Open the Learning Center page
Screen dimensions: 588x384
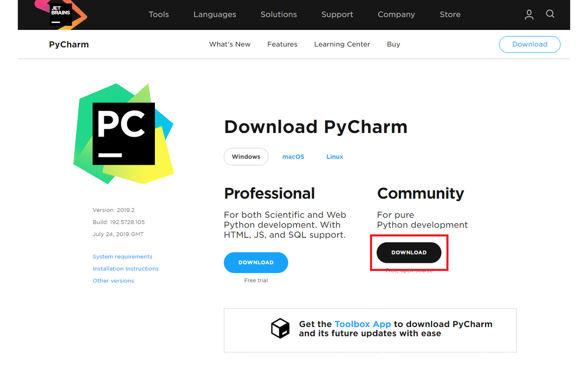coord(342,44)
